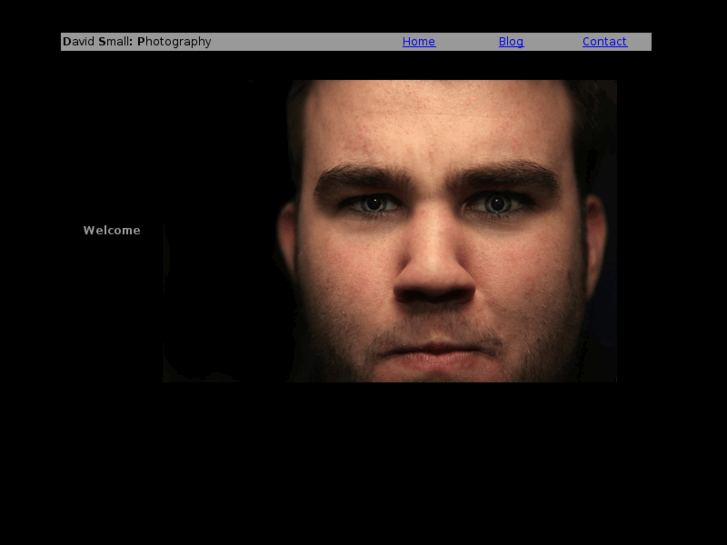Open the Contact link
This screenshot has width=727, height=545.
click(x=605, y=42)
